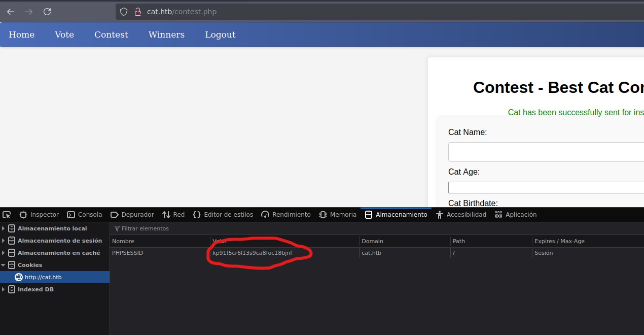This screenshot has width=644, height=335.
Task: Click the padlock site security icon
Action: tap(137, 12)
